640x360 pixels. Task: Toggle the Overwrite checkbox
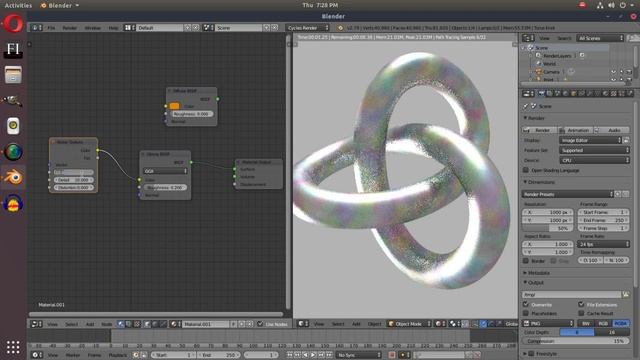click(x=526, y=304)
